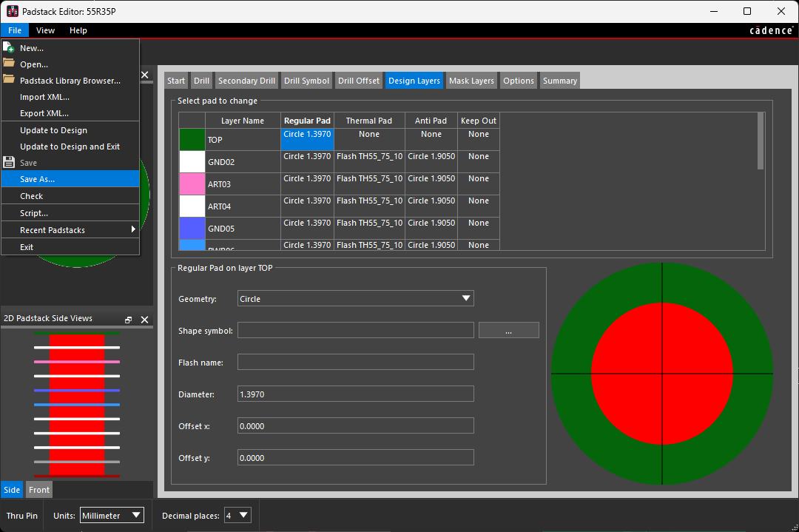Expand the Recent Padstacks submenu
The image size is (799, 532).
pos(70,230)
